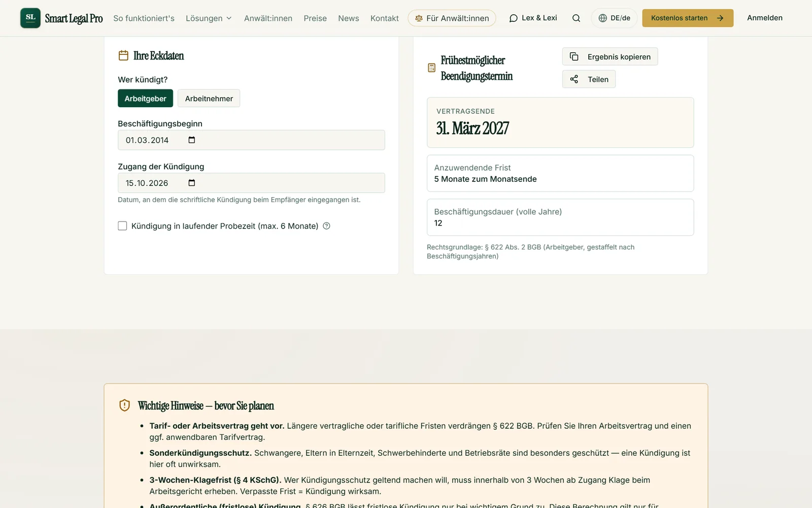Click the shield icon by Wichtige Hinweise
This screenshot has height=508, width=812.
tap(124, 405)
